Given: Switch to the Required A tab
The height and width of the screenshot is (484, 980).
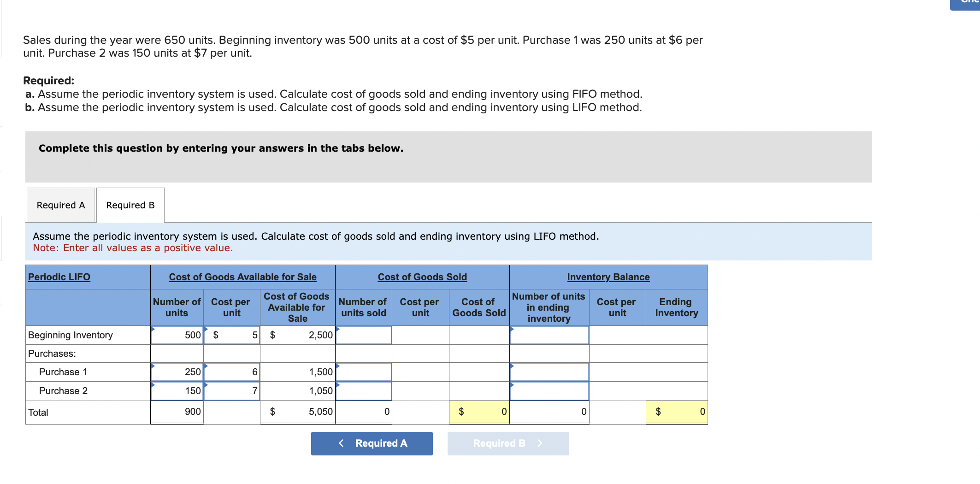Looking at the screenshot, I should click(x=60, y=205).
